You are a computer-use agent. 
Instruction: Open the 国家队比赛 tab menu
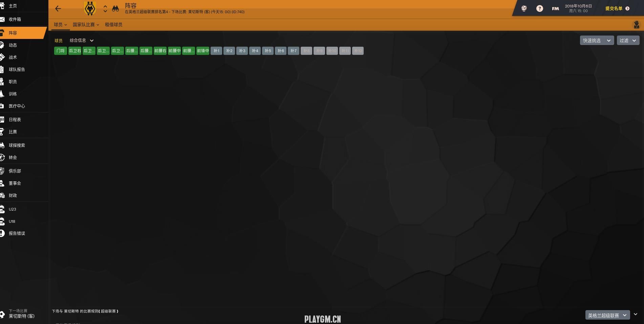tap(86, 25)
